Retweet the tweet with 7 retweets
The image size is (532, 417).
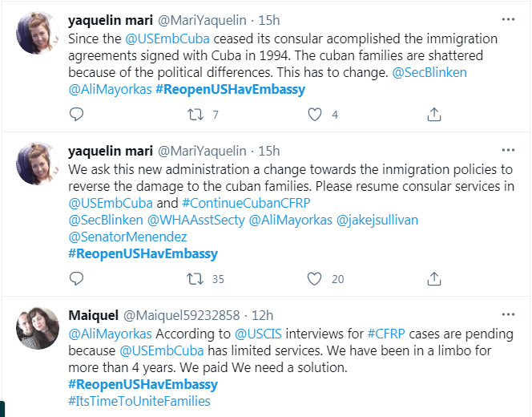[195, 115]
